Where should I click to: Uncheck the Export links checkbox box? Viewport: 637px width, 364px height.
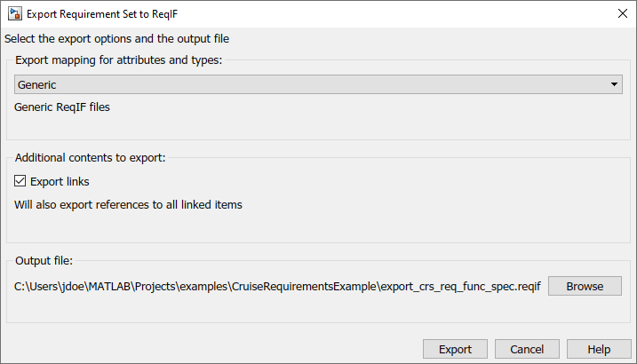(x=20, y=181)
